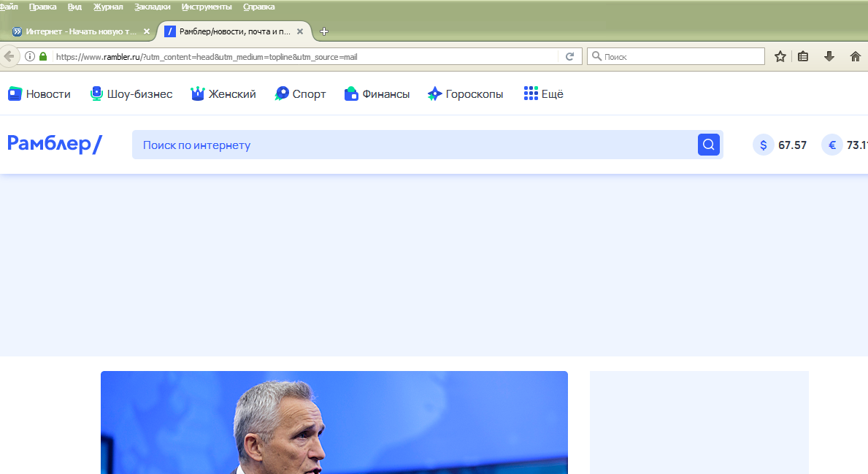Close the Рамблер tab
The height and width of the screenshot is (474, 868).
tap(300, 31)
